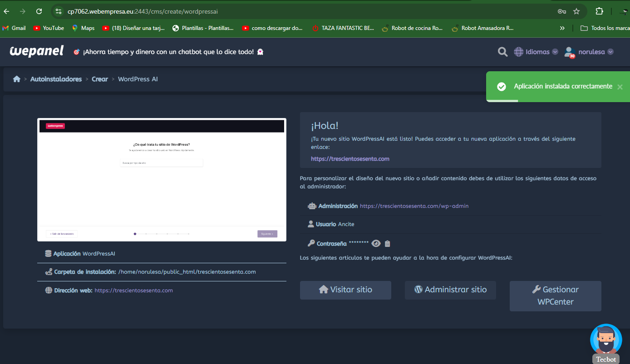Open the Dirección web link

click(133, 290)
